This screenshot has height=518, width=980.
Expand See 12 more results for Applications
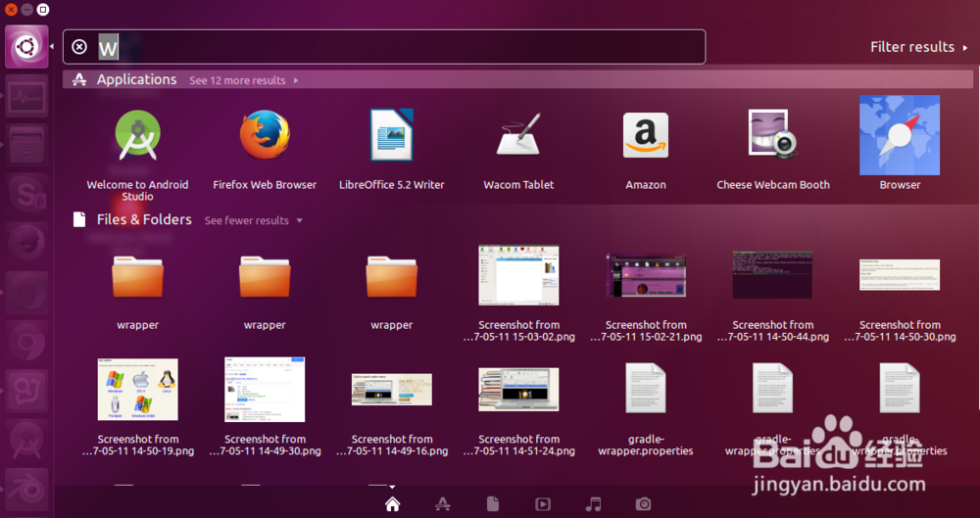244,80
